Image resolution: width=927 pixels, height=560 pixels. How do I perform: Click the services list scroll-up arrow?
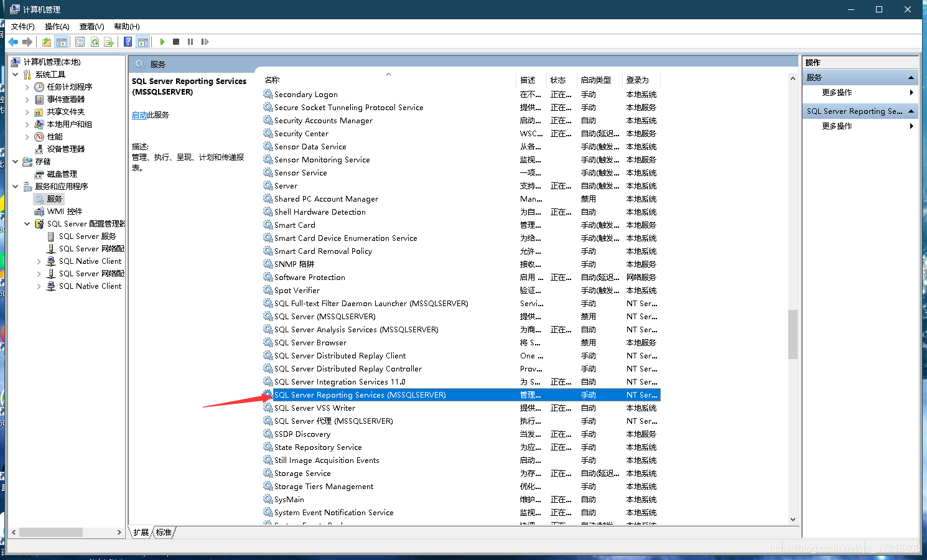(x=793, y=78)
